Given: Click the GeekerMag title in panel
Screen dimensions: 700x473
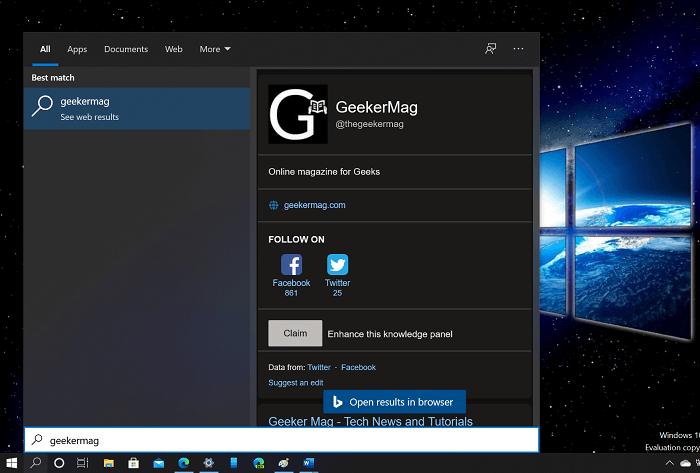Looking at the screenshot, I should [377, 108].
